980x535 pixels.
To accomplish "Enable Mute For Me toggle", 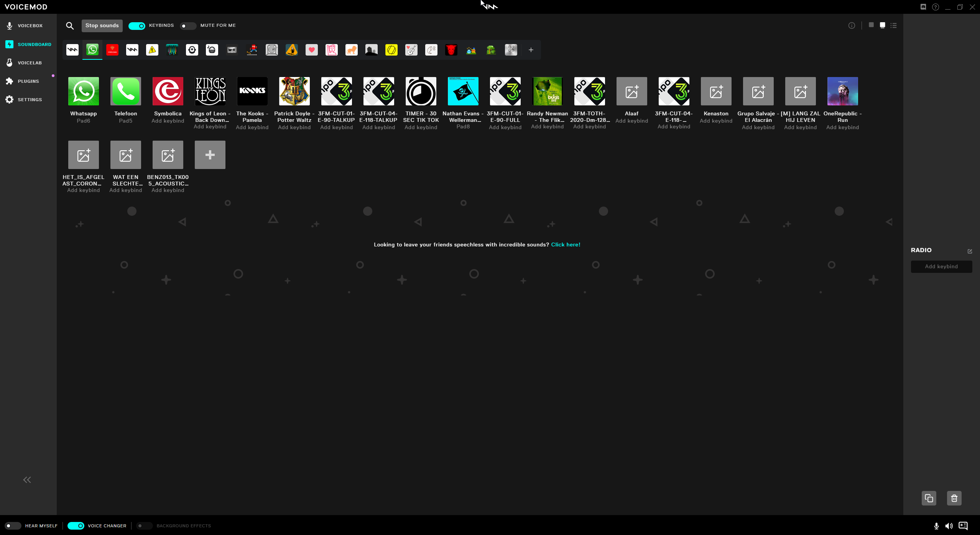I will tap(187, 26).
